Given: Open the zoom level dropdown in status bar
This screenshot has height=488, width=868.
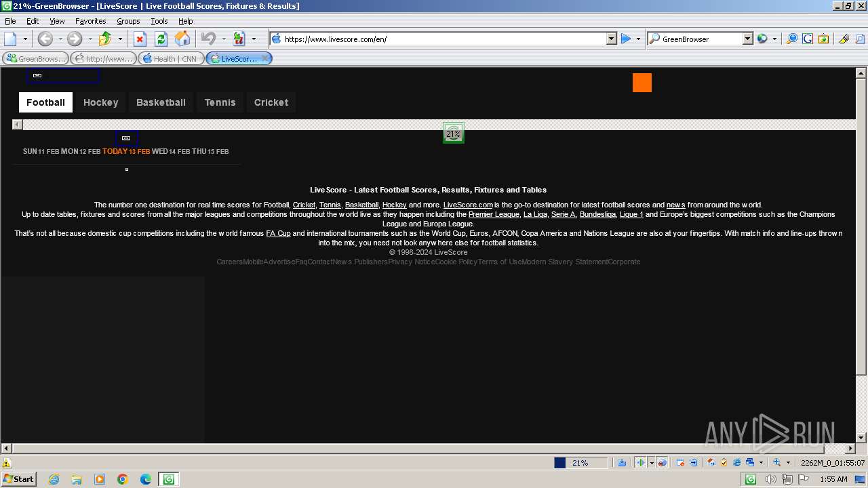Looking at the screenshot, I should point(788,463).
